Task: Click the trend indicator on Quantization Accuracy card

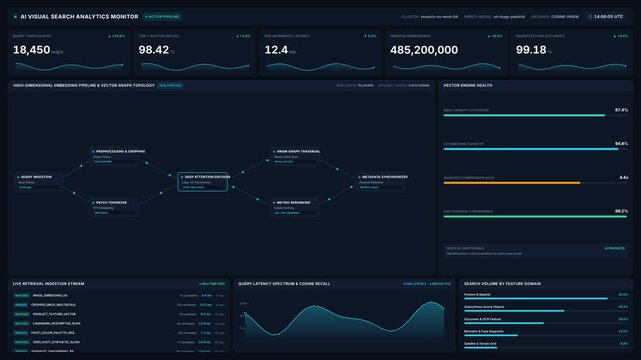Action: click(621, 36)
